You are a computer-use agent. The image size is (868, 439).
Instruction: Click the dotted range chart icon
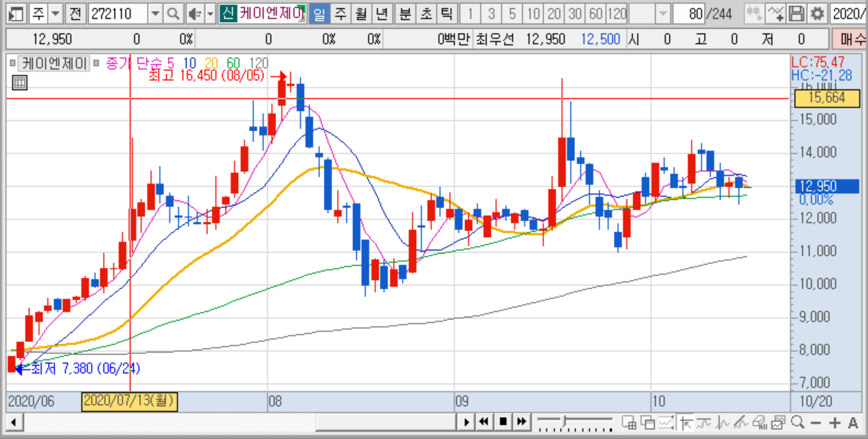tap(667, 423)
